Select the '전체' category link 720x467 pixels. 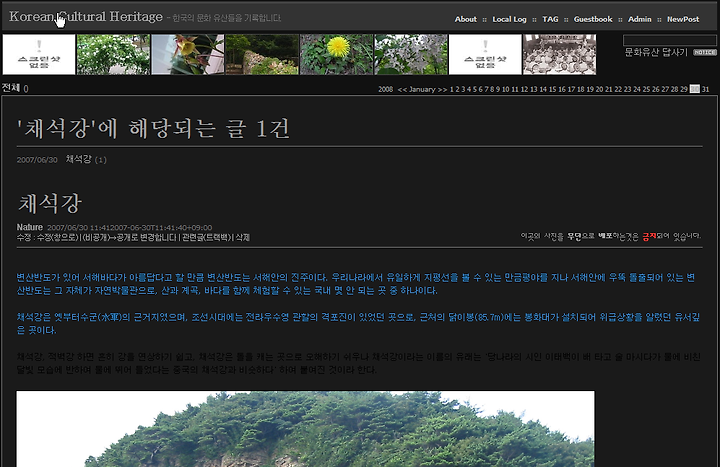pyautogui.click(x=11, y=88)
